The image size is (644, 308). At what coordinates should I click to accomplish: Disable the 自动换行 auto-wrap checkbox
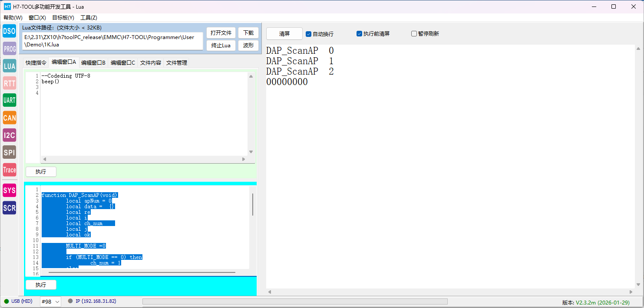tap(309, 34)
